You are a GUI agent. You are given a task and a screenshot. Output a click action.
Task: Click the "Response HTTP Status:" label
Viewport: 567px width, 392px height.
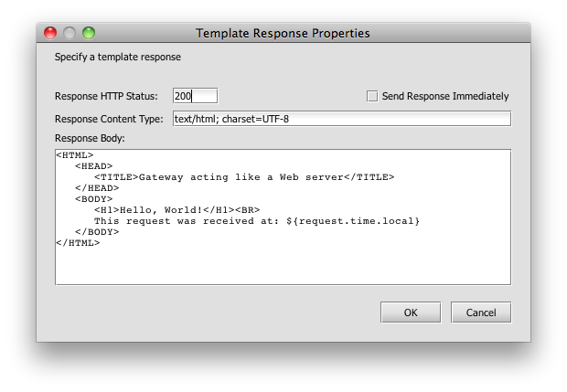(106, 96)
